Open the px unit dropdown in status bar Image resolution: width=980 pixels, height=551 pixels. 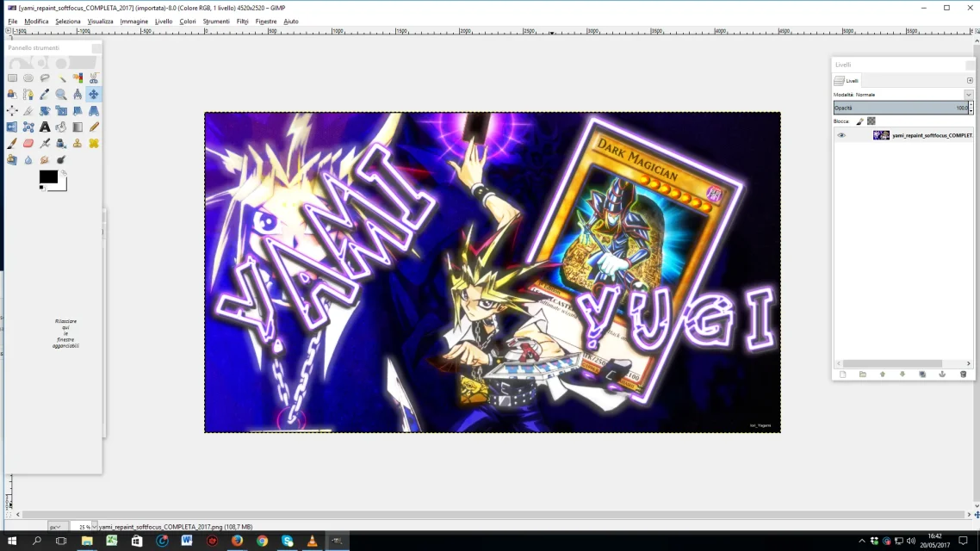(56, 527)
